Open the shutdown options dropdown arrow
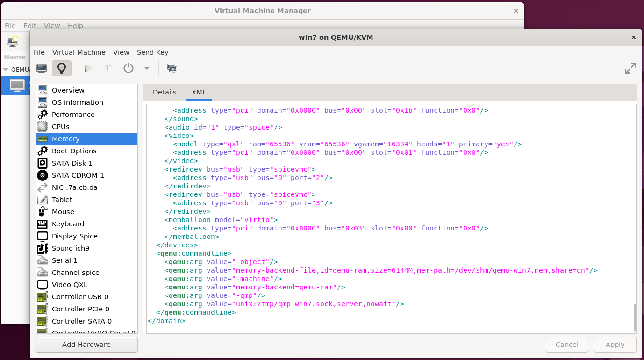Image resolution: width=644 pixels, height=360 pixels. pos(147,68)
